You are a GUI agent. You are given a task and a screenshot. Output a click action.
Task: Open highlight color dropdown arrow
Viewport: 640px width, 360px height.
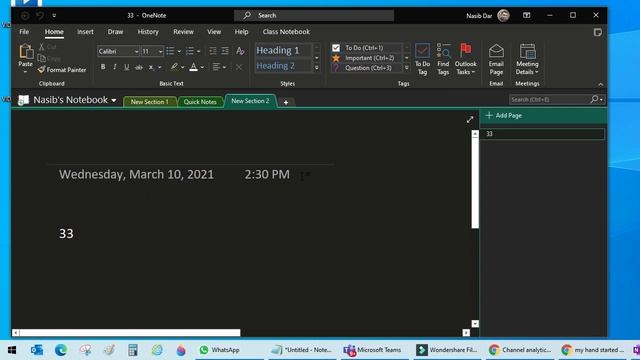click(x=182, y=67)
